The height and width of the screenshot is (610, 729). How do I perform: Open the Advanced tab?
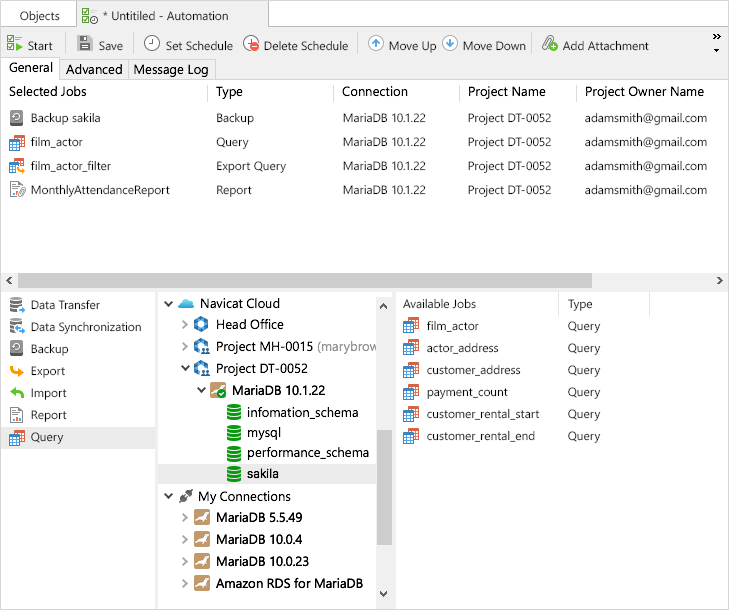(x=94, y=69)
